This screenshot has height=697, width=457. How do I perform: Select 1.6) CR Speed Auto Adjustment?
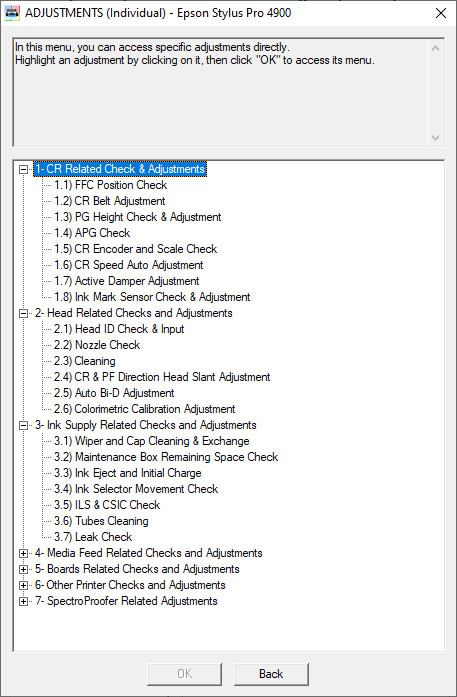pos(128,265)
